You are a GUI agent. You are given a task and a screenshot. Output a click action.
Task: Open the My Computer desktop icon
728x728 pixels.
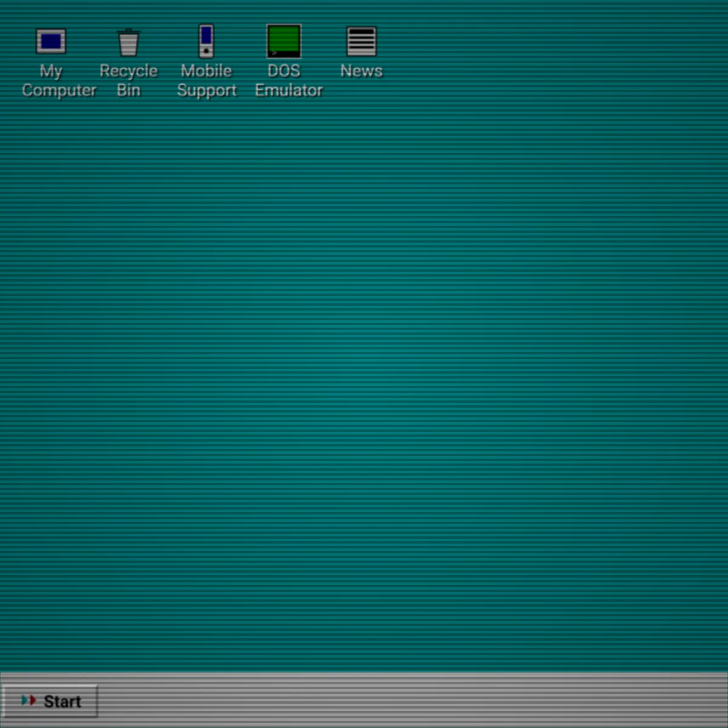[x=51, y=41]
